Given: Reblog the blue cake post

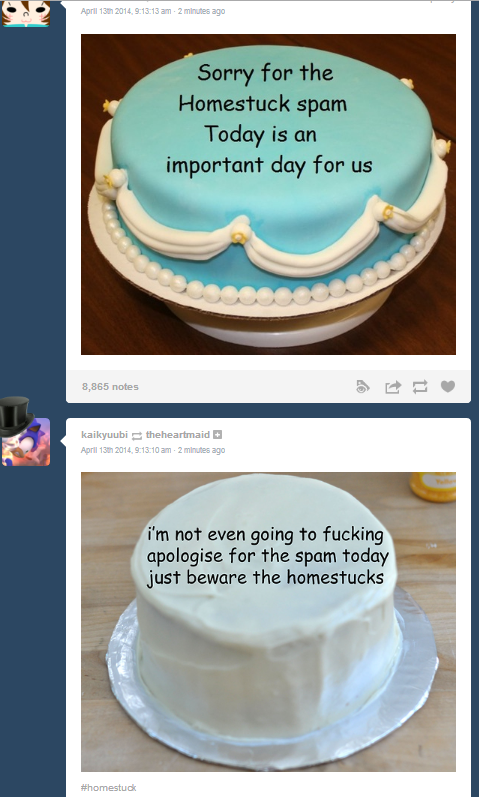Looking at the screenshot, I should coord(420,387).
